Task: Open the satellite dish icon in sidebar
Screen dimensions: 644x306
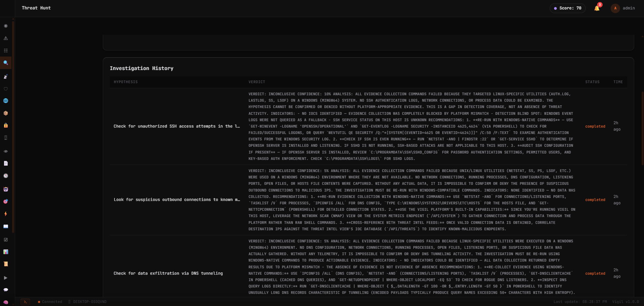Action: point(6,77)
